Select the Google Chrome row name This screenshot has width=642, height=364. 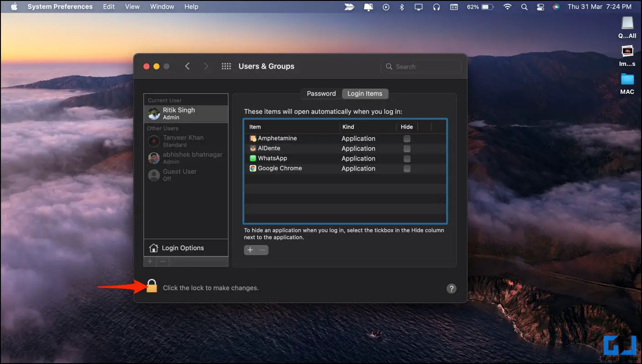280,168
